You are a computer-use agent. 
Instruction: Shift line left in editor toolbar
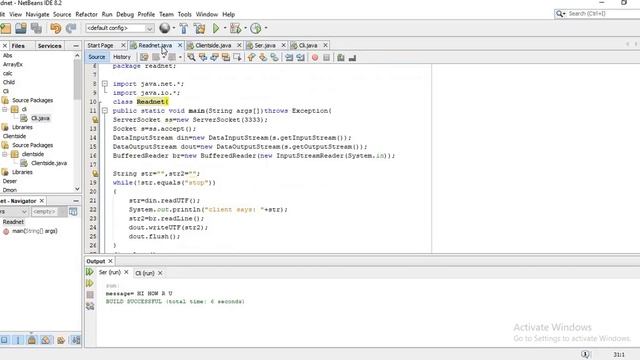(x=289, y=58)
